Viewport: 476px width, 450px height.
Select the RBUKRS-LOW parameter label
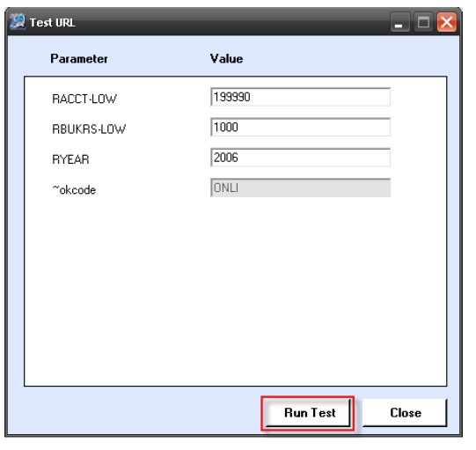click(89, 129)
